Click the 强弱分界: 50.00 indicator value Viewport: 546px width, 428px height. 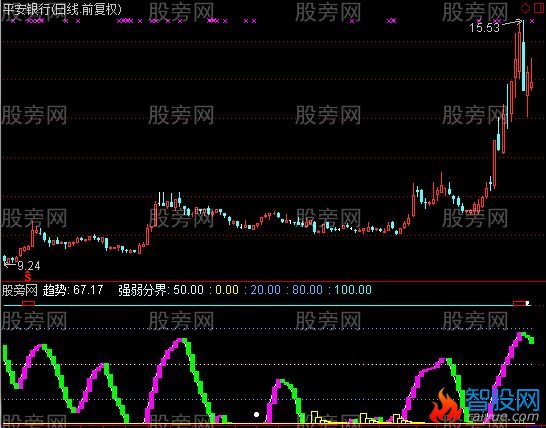point(161,290)
